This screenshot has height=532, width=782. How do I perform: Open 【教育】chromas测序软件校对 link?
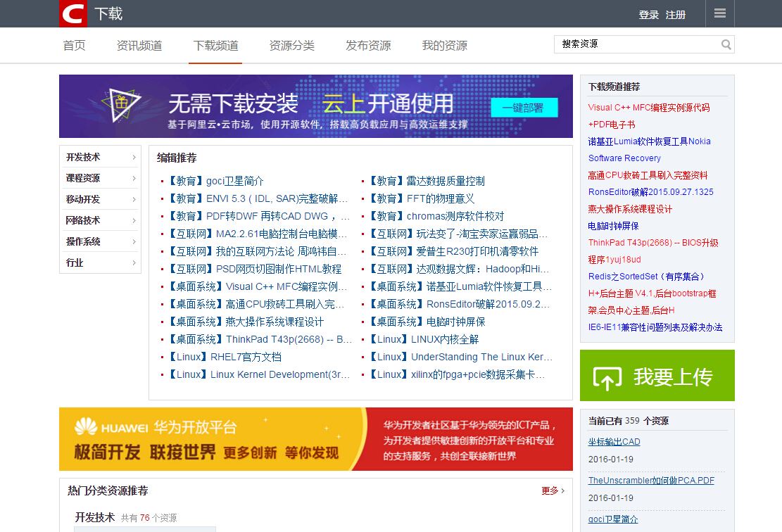coord(436,216)
